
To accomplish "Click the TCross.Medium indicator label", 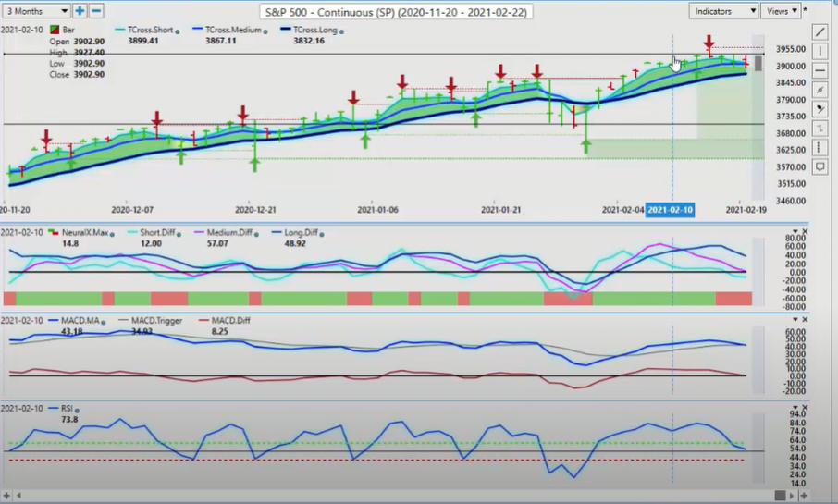I will click(x=233, y=30).
